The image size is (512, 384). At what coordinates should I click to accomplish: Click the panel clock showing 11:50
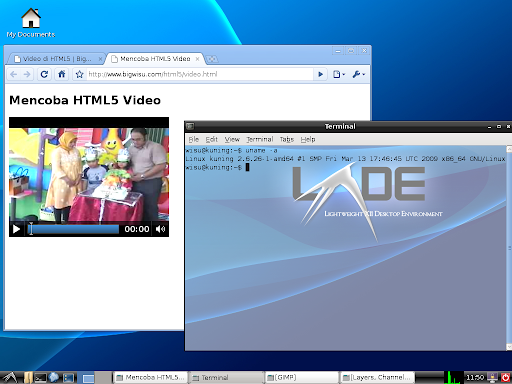pos(475,378)
